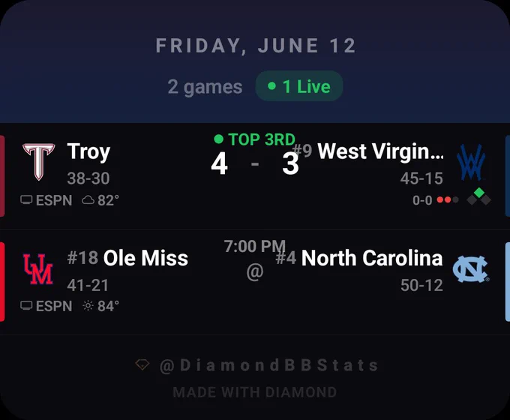The image size is (510, 420).
Task: Click the West Virginia team logo
Action: pyautogui.click(x=471, y=162)
